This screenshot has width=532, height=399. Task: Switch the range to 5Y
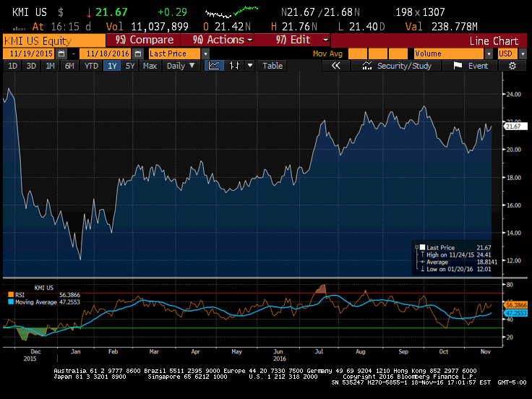pos(130,66)
